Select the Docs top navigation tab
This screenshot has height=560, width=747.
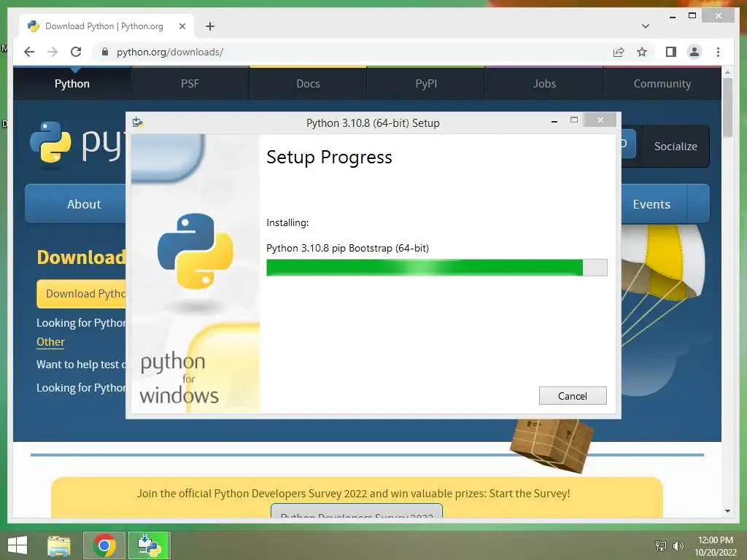coord(308,84)
